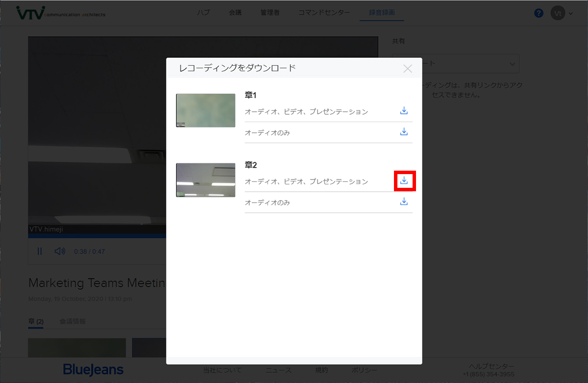Open the ポリシー footer link
The image size is (588, 383).
364,370
